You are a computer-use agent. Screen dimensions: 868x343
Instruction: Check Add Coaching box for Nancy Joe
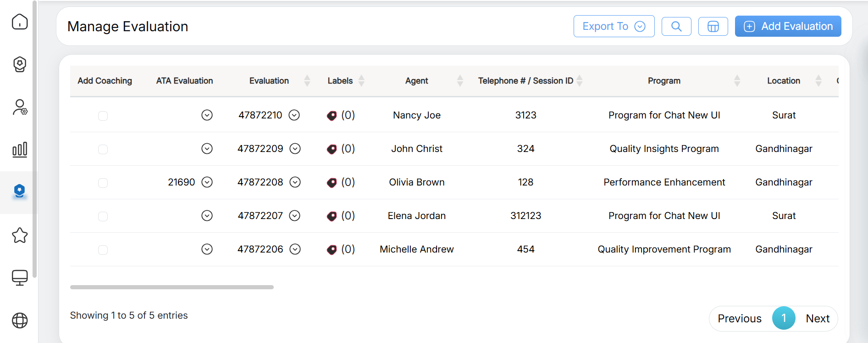coord(103,116)
